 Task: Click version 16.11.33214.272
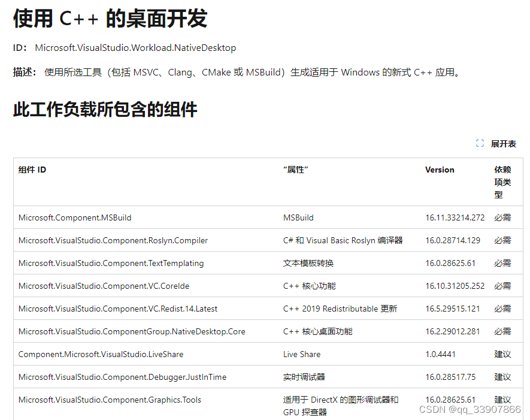(455, 217)
